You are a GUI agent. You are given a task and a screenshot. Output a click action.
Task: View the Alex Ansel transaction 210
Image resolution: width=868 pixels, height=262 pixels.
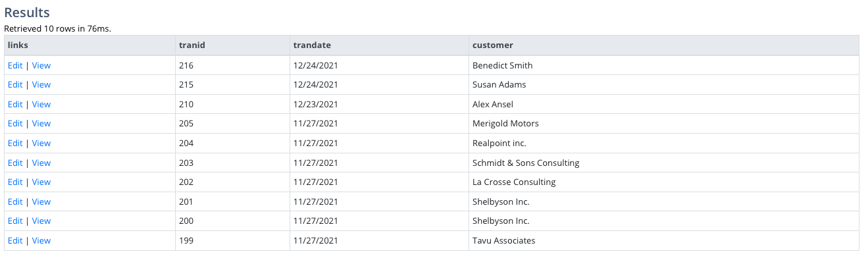point(41,105)
